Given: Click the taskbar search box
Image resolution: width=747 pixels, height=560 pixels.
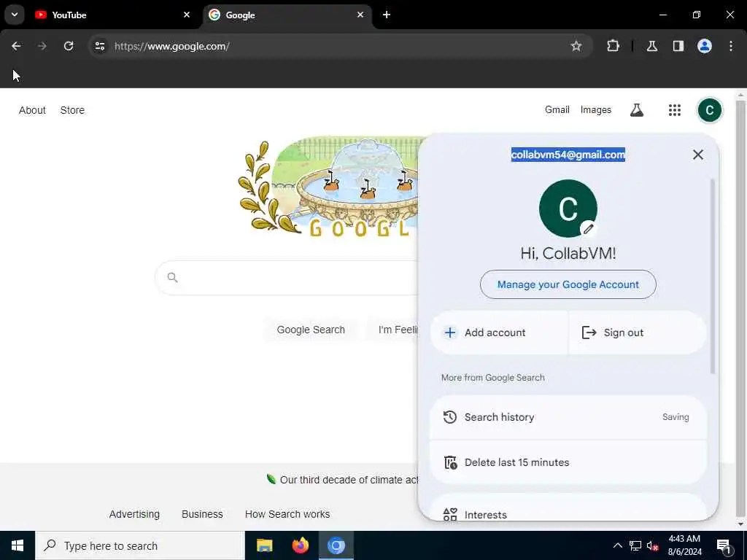Looking at the screenshot, I should coord(140,545).
